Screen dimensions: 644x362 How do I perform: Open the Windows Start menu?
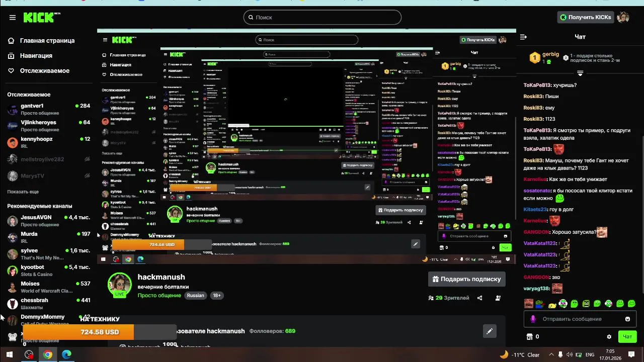(x=9, y=354)
